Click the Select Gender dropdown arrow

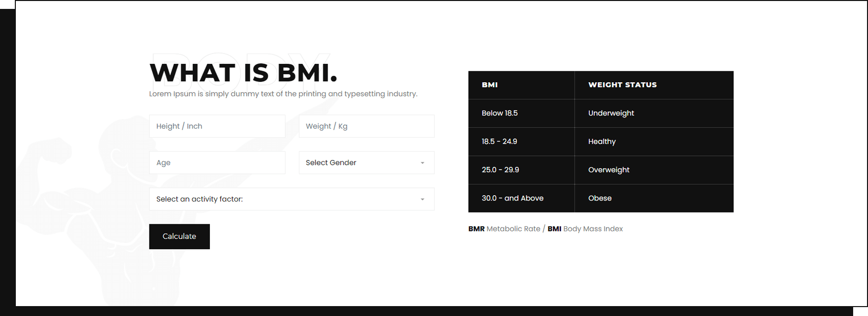[x=422, y=163]
